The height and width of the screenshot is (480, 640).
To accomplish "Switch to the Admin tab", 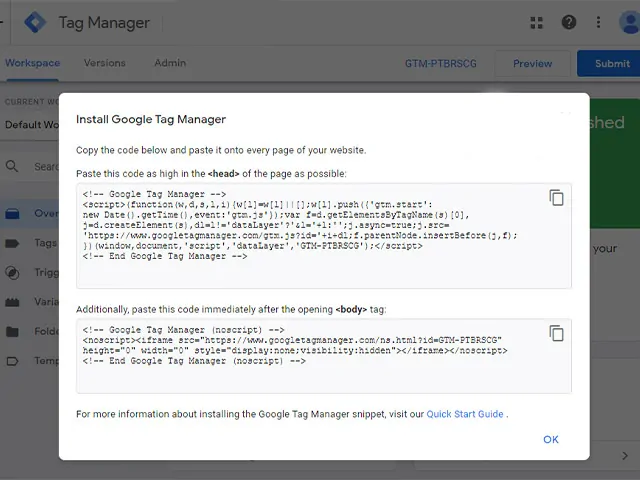I will click(170, 63).
